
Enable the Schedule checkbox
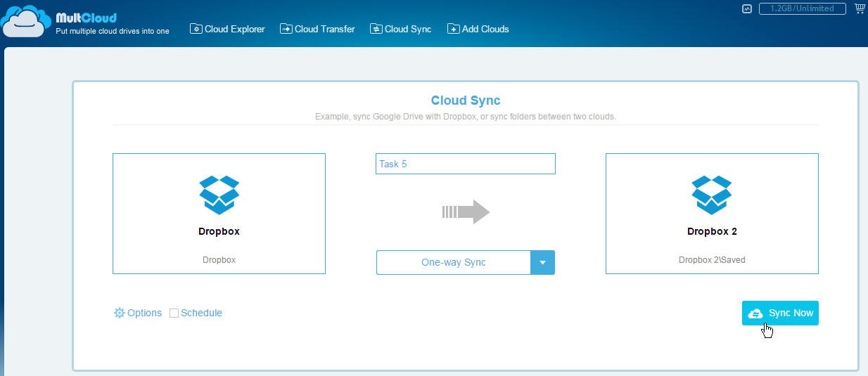tap(174, 313)
